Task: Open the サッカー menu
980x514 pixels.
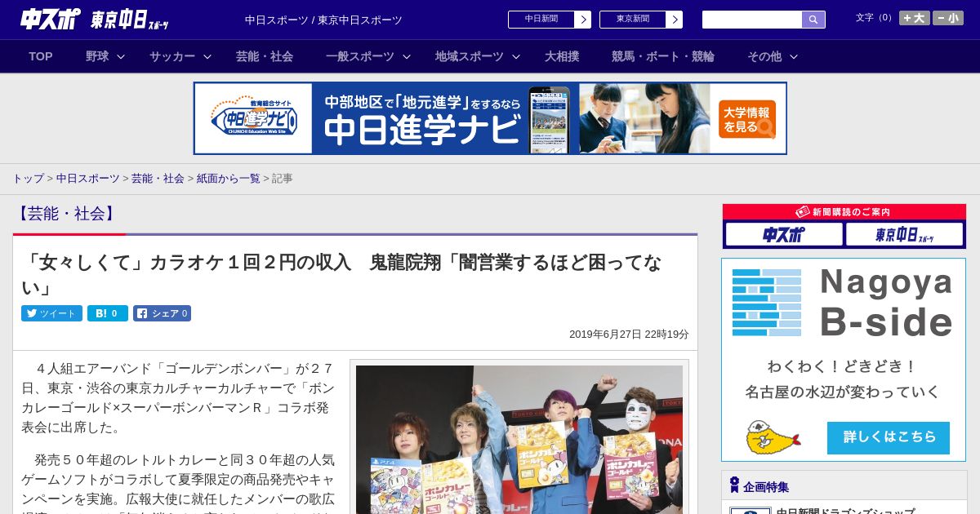Action: [172, 56]
